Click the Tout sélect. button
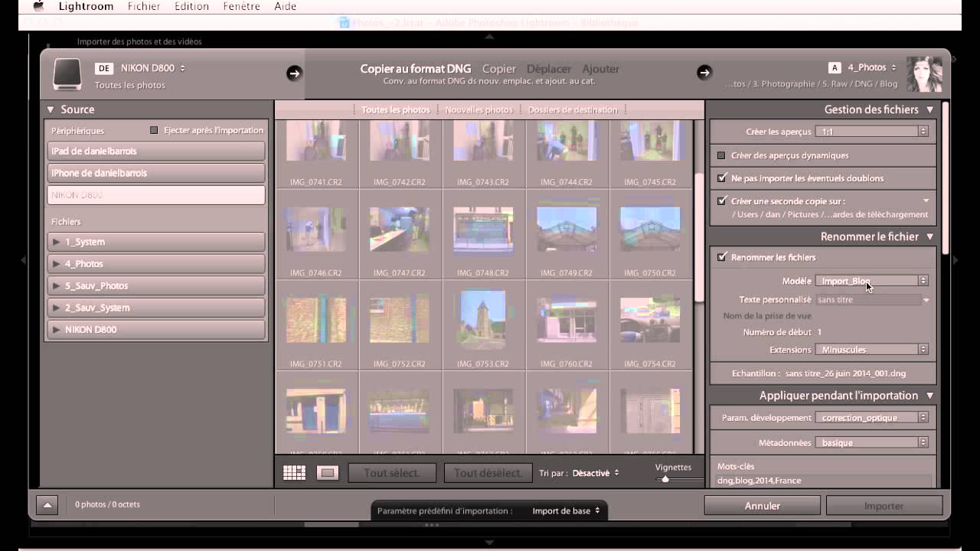 click(x=392, y=473)
